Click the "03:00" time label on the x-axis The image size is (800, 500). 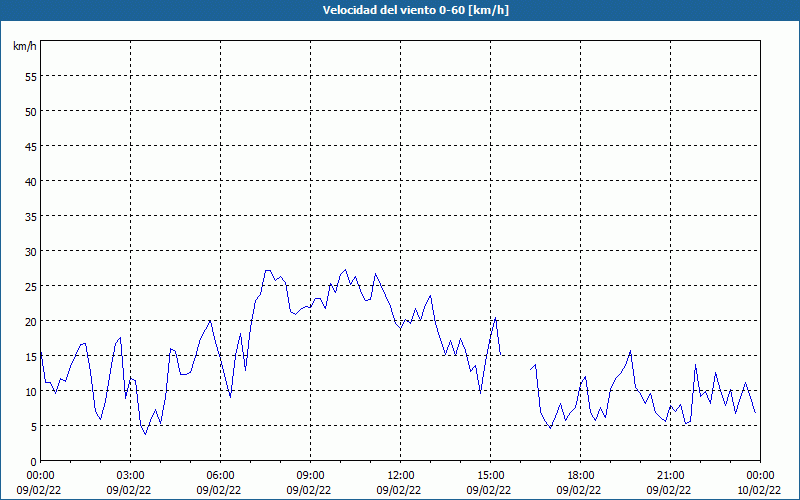click(x=131, y=476)
